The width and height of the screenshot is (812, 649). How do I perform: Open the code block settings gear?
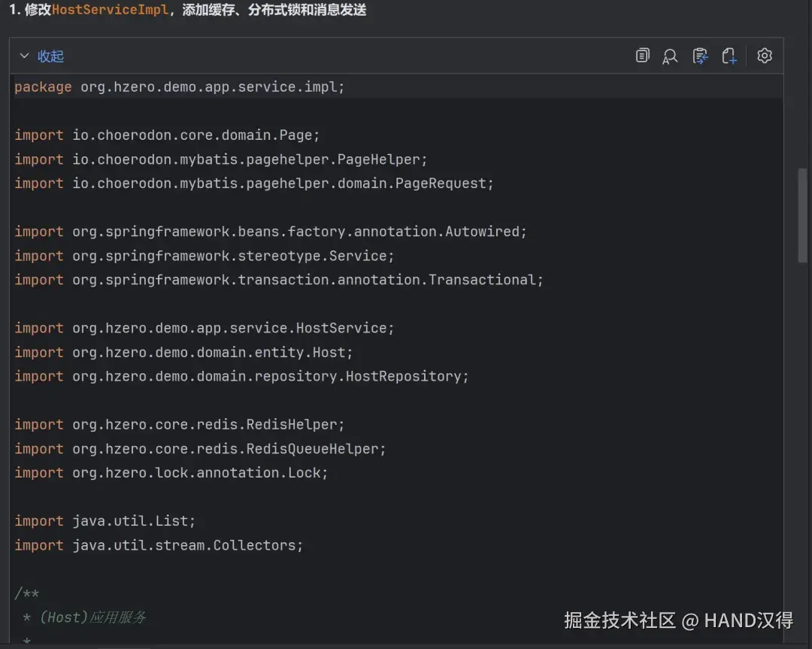coord(765,56)
